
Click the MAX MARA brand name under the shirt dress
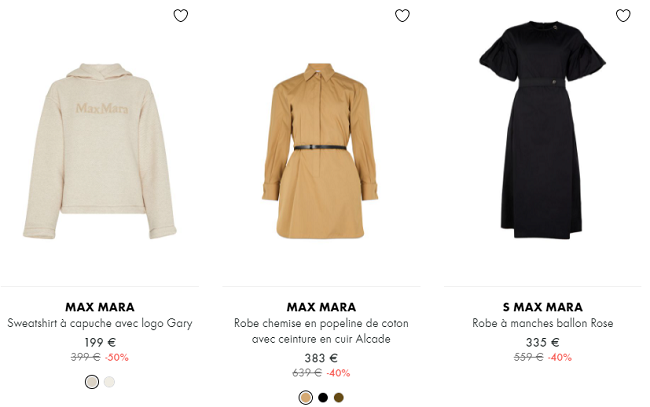tap(321, 307)
